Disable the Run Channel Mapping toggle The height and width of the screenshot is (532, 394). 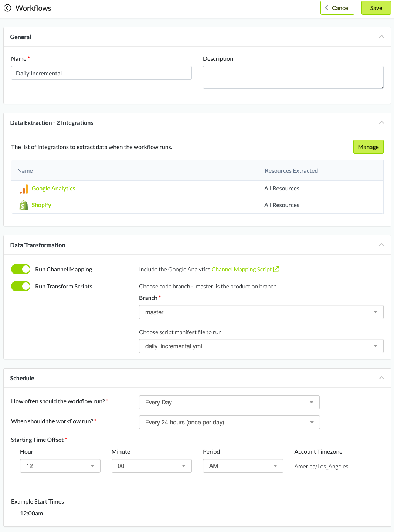[21, 269]
